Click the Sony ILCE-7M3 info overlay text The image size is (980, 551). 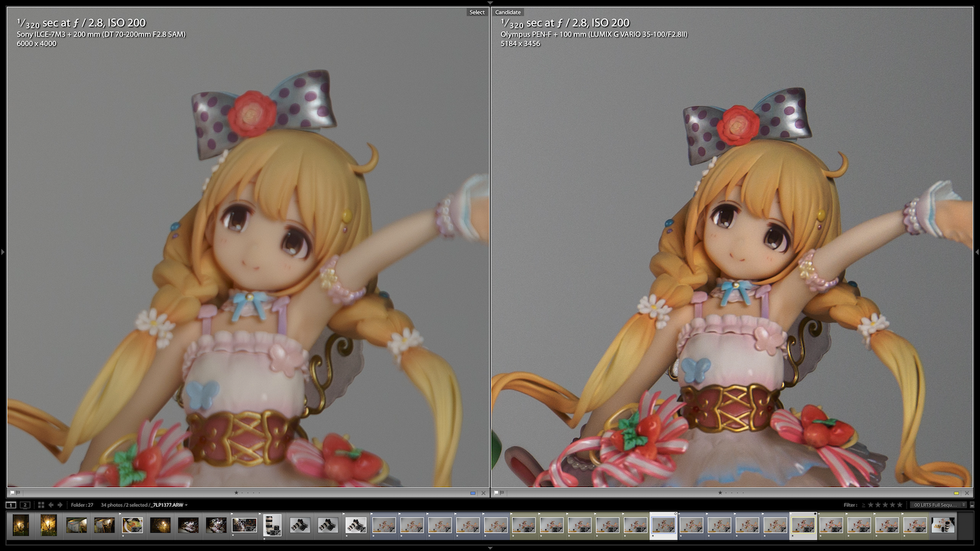[x=101, y=34]
